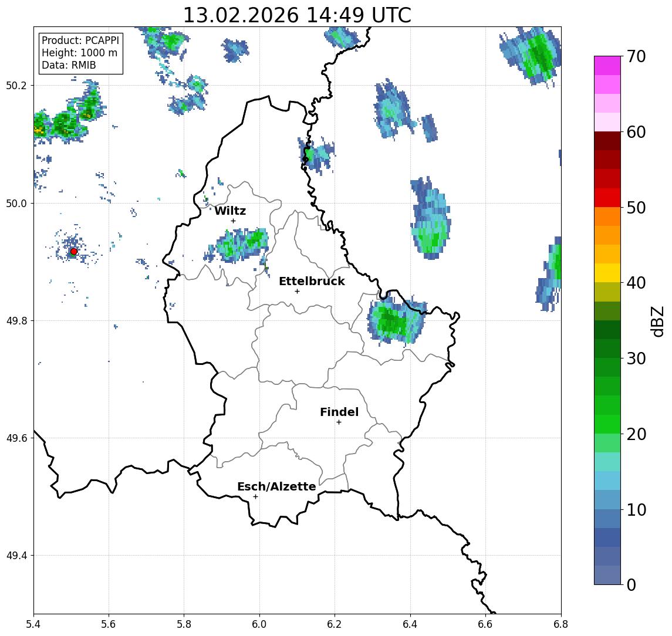The width and height of the screenshot is (672, 636).
Task: Click the longitude 6.0 axis label
Action: tap(260, 624)
